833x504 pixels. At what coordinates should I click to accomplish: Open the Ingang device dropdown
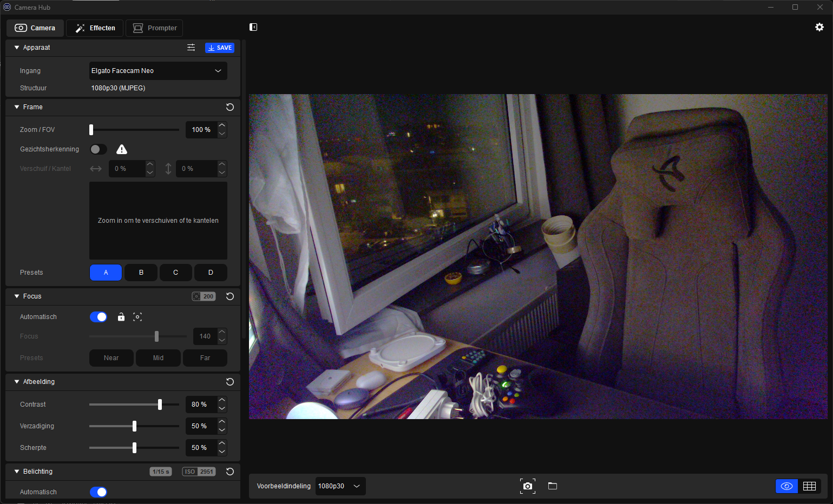point(158,71)
